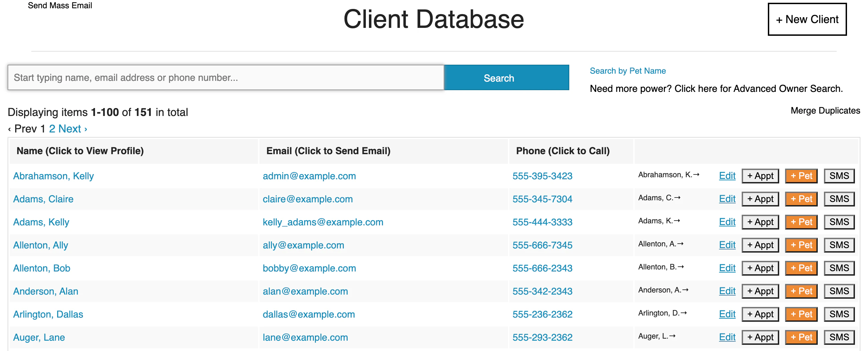This screenshot has height=351, width=868.
Task: Send SMS to Adams, Kelly
Action: (x=839, y=222)
